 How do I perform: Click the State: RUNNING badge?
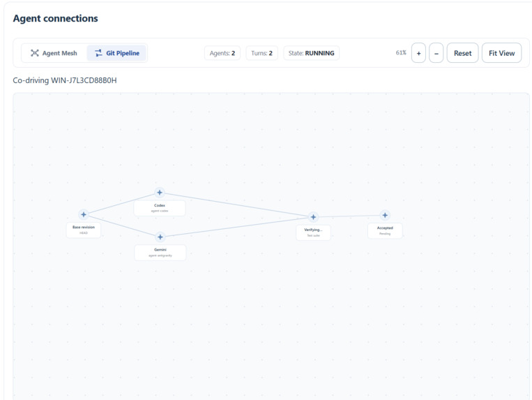click(x=311, y=53)
